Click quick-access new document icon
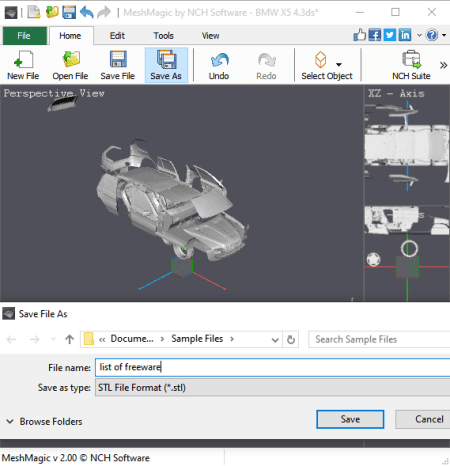Image resolution: width=450 pixels, height=466 pixels. (34, 12)
